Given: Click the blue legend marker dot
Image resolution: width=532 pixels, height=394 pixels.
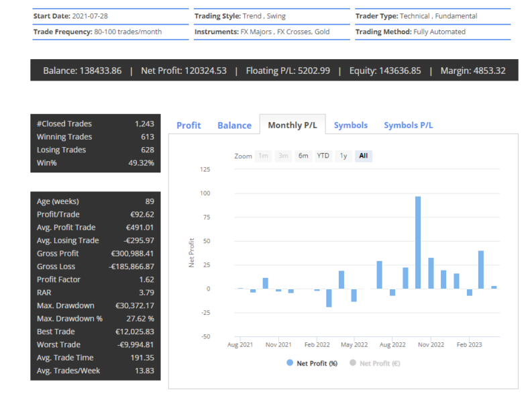Looking at the screenshot, I should 290,363.
